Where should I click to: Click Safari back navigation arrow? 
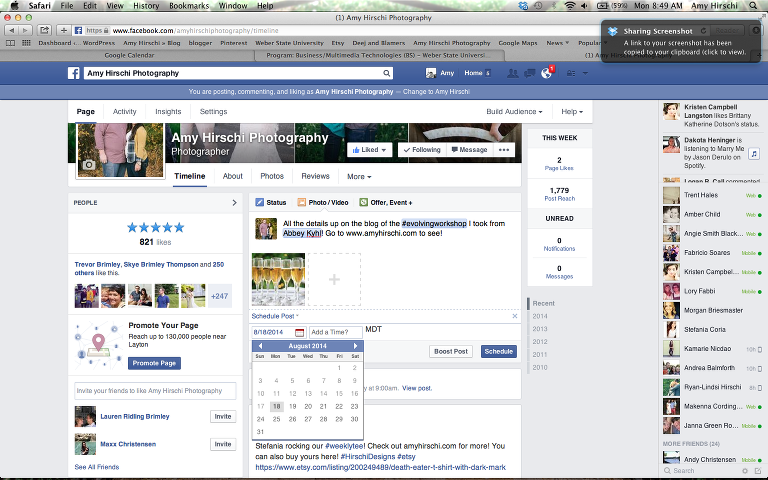tap(12, 30)
